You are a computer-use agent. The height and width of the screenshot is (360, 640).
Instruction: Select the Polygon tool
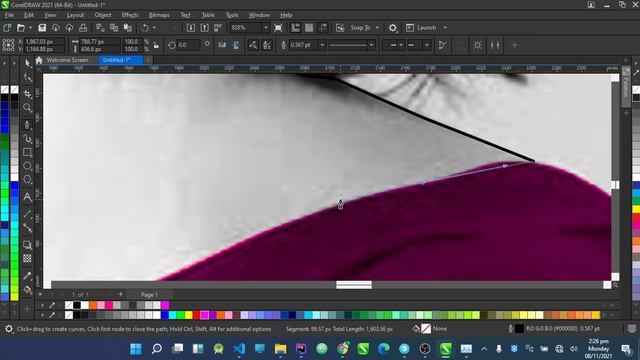27,180
